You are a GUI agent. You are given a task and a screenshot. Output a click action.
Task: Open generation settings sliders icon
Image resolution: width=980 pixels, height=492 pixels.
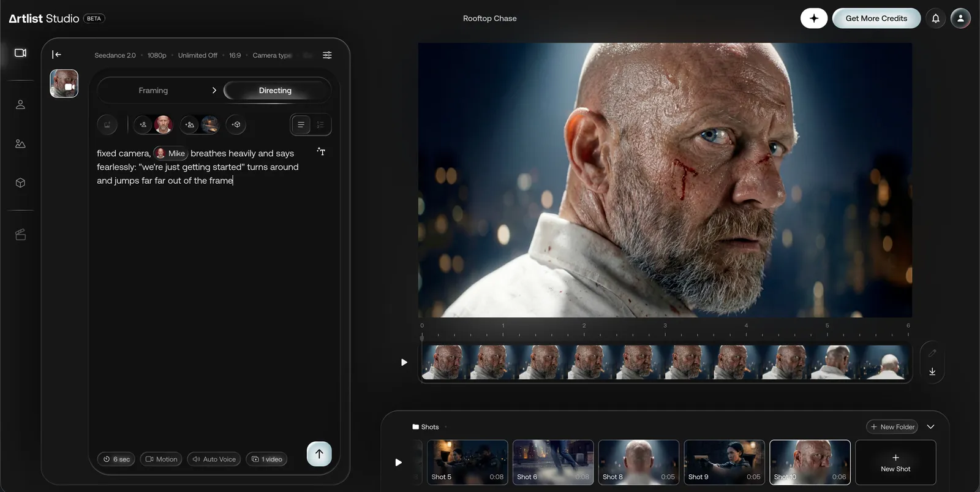(327, 55)
